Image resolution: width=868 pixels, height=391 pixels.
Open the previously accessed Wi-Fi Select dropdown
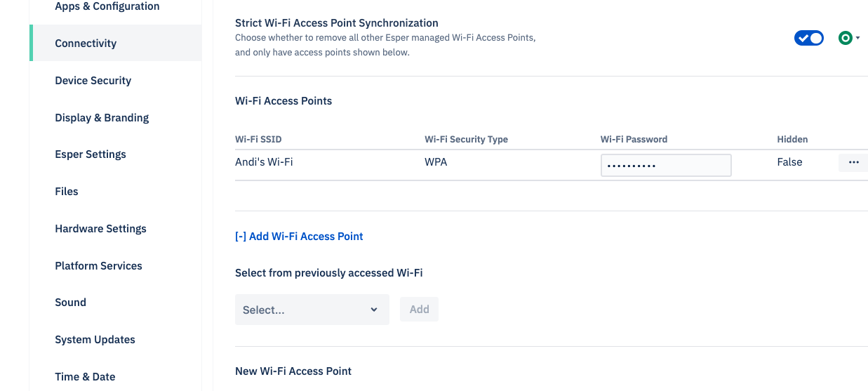tap(312, 310)
